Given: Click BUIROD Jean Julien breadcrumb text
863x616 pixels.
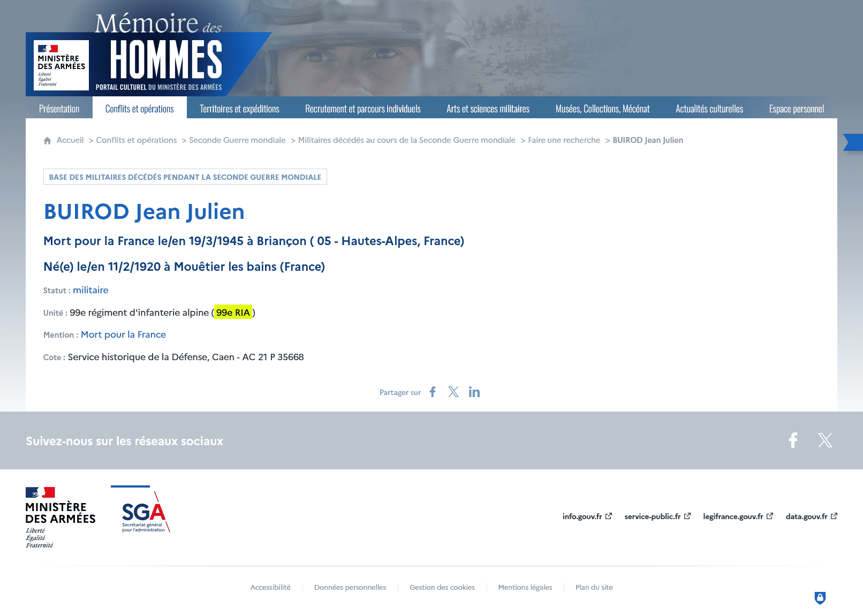Looking at the screenshot, I should pyautogui.click(x=648, y=140).
